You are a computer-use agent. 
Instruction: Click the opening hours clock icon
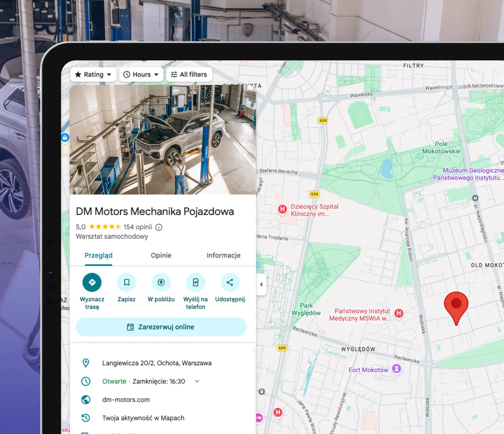86,381
